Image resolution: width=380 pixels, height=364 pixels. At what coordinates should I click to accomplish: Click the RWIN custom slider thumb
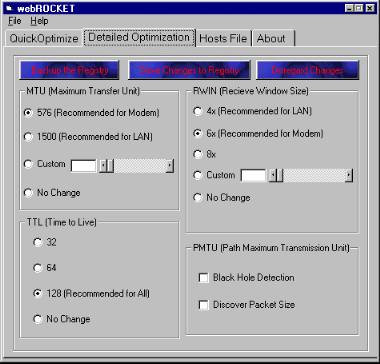click(x=280, y=176)
